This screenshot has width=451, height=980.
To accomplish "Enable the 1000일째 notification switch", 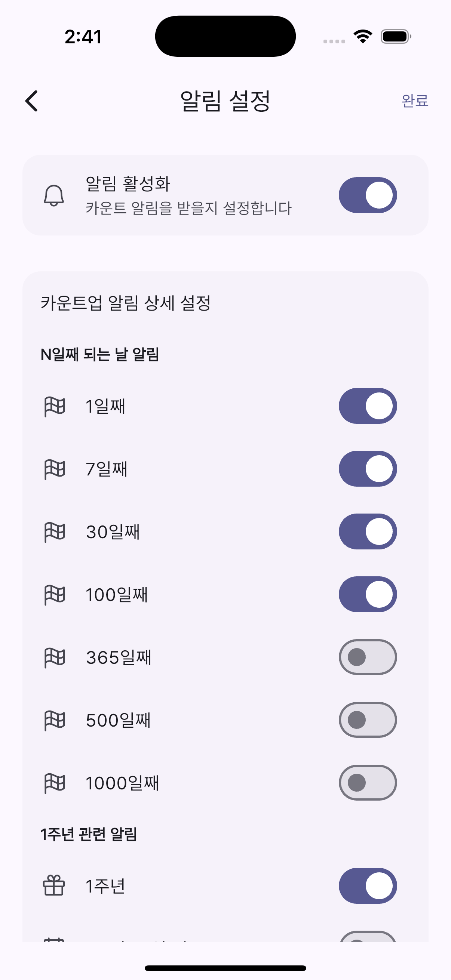I will 368,783.
